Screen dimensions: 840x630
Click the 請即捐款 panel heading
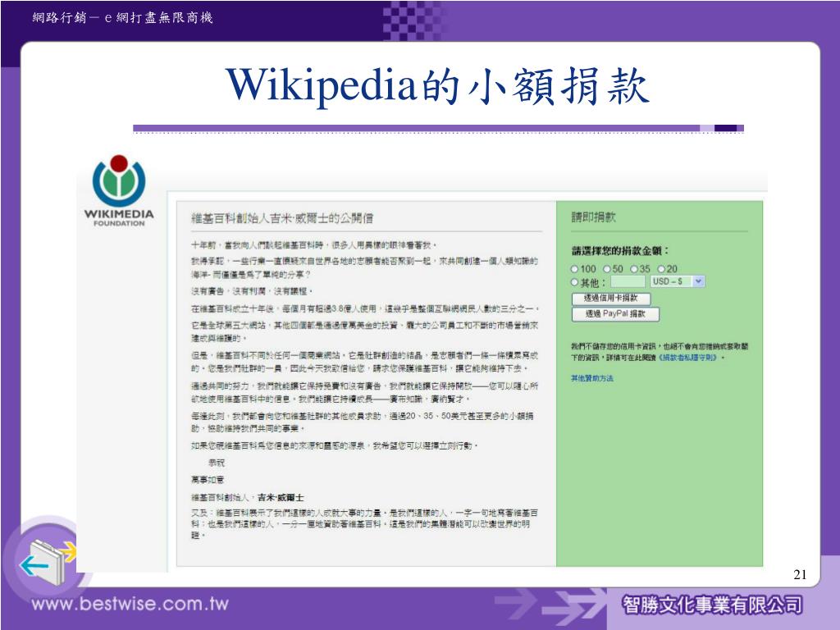[594, 217]
